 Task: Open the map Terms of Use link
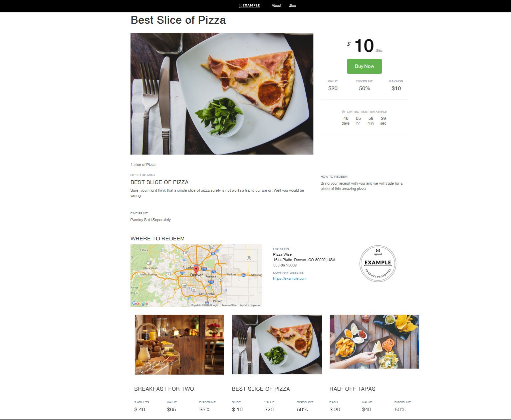pos(229,305)
